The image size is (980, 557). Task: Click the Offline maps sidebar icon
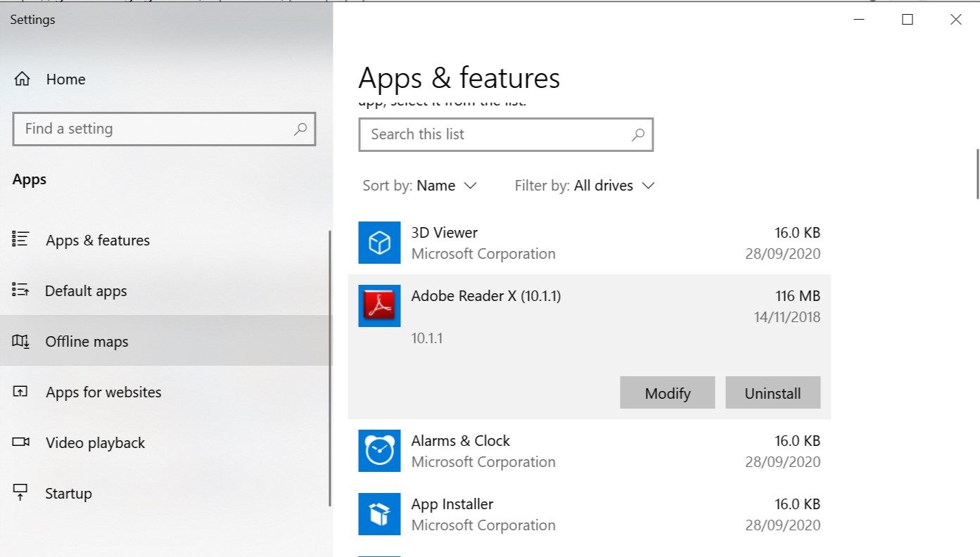[20, 342]
